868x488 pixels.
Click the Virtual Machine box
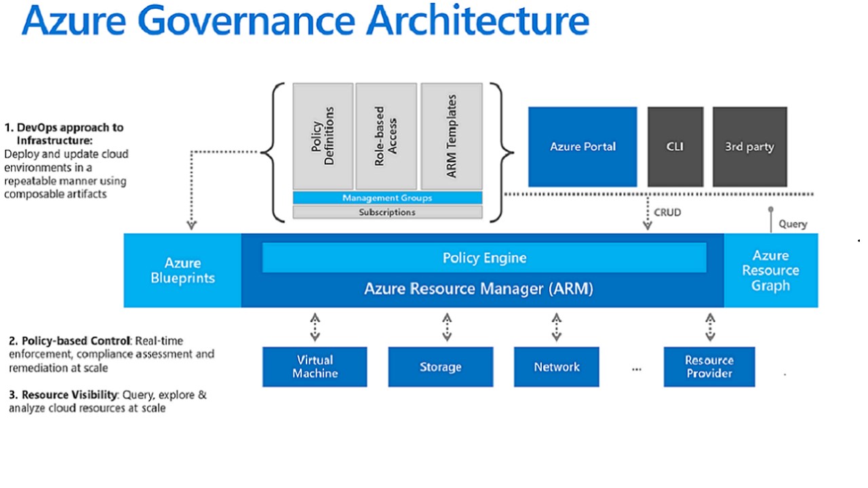(x=315, y=367)
